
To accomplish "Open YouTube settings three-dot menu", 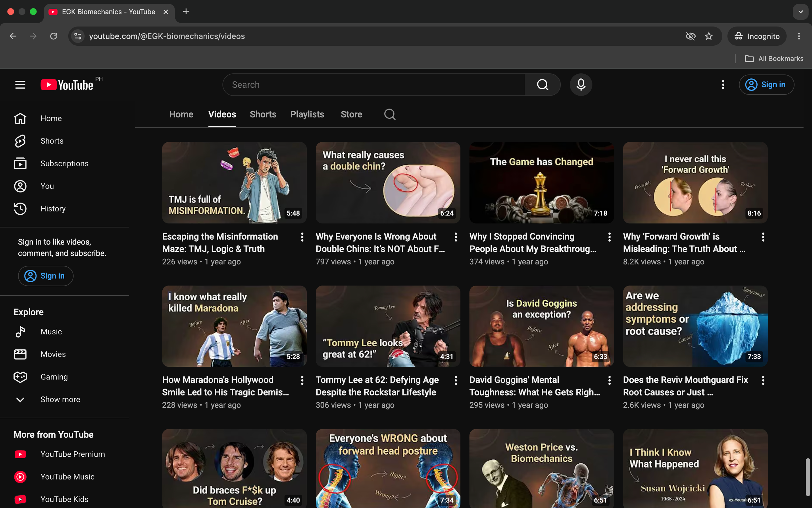I will pyautogui.click(x=723, y=85).
